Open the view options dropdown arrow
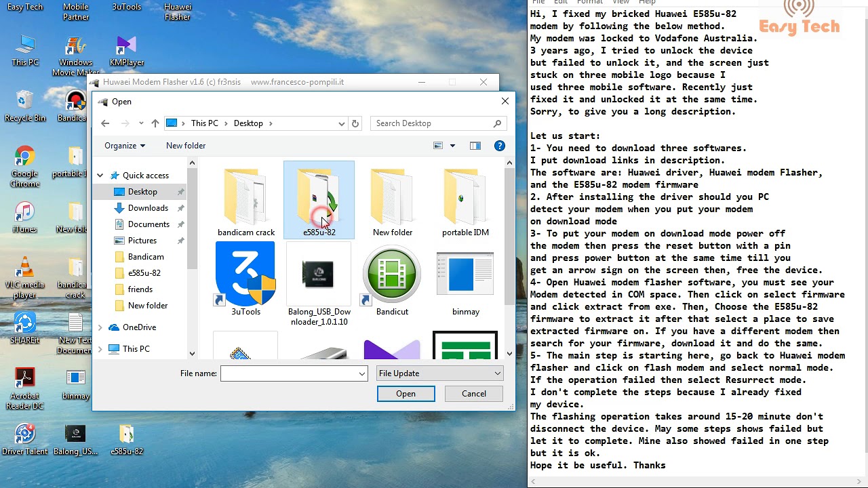The width and height of the screenshot is (868, 488). click(x=452, y=146)
